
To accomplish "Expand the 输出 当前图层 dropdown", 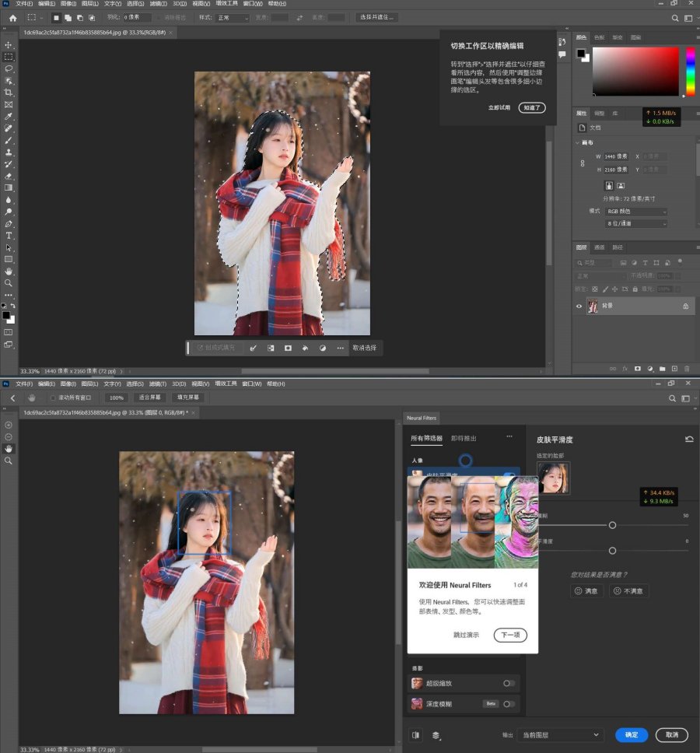I will [562, 734].
